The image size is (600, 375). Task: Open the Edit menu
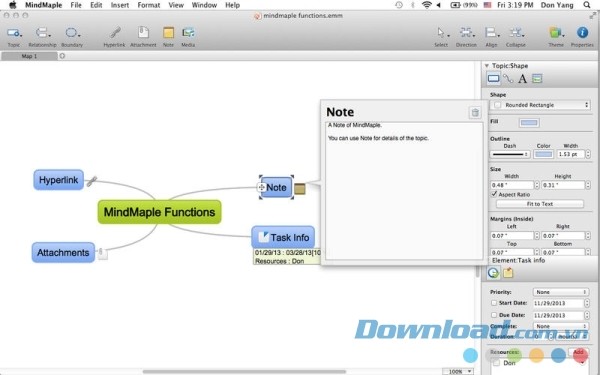pyautogui.click(x=96, y=5)
